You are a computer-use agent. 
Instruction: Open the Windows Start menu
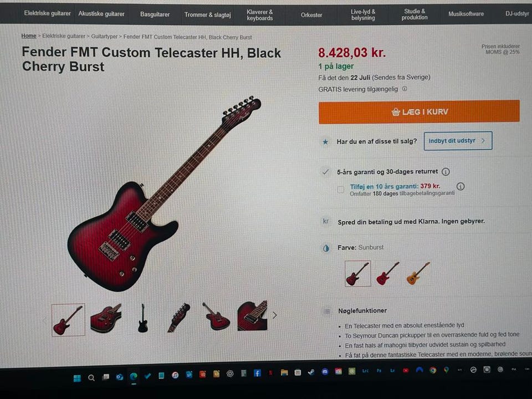(77, 378)
